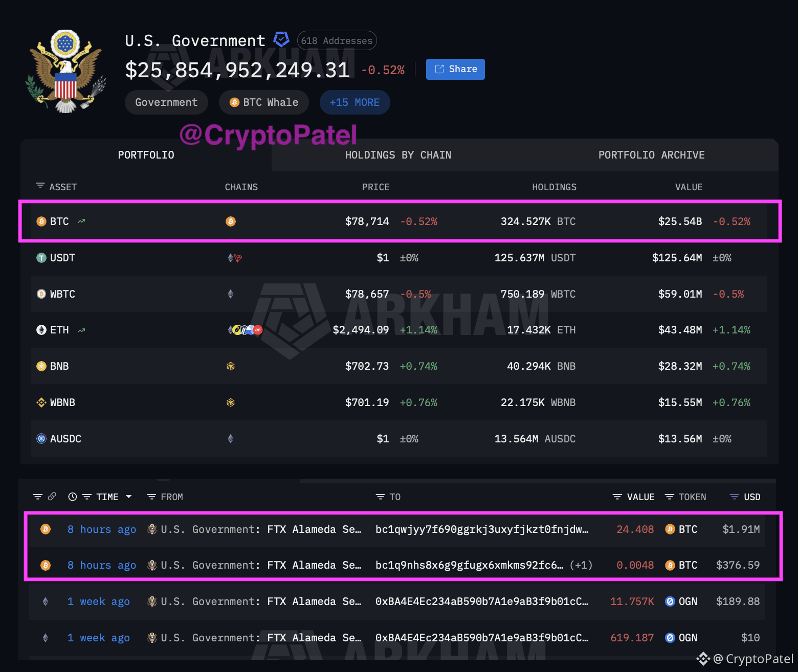Click the BTC asset coin icon

[x=41, y=221]
